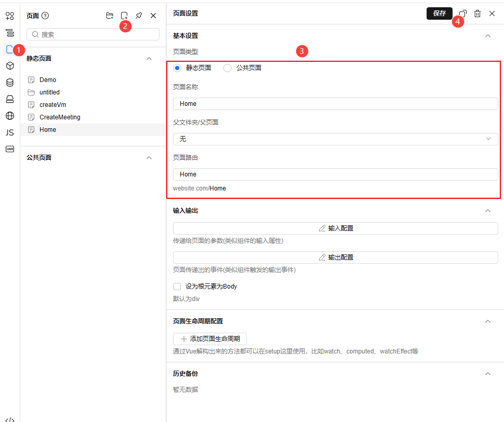Click the materials panel icon at sidebar top
504x422 pixels.
[9, 16]
